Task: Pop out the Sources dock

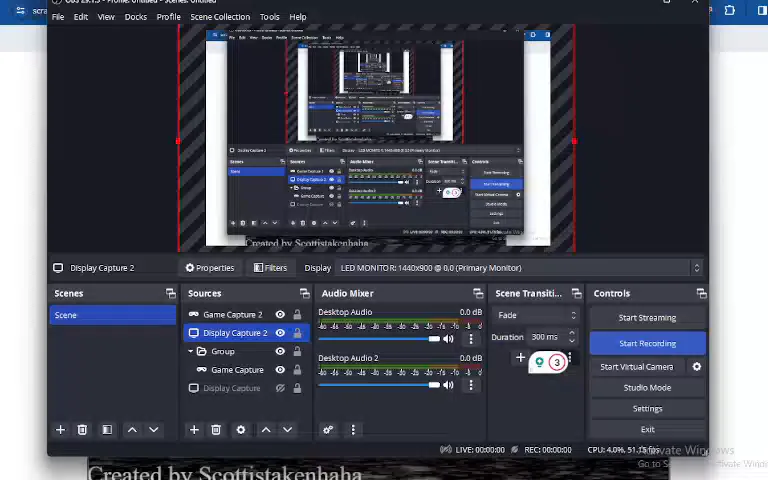Action: (x=305, y=293)
